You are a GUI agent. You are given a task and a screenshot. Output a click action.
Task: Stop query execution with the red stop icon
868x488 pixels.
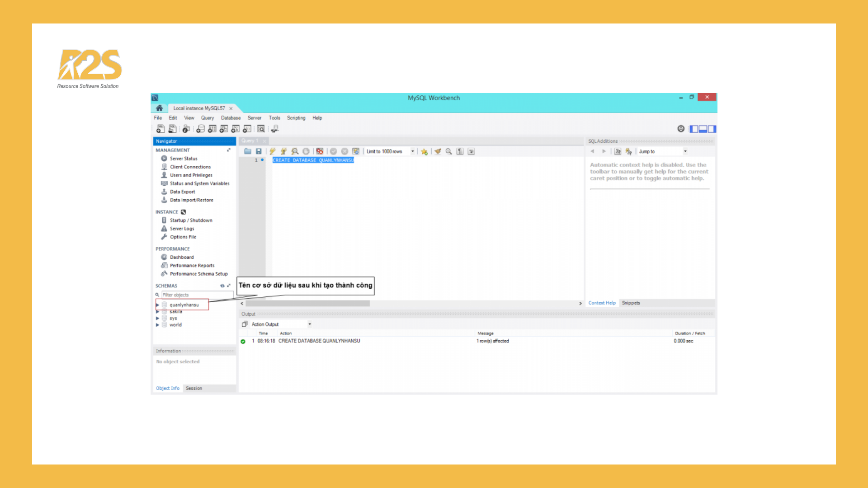320,151
